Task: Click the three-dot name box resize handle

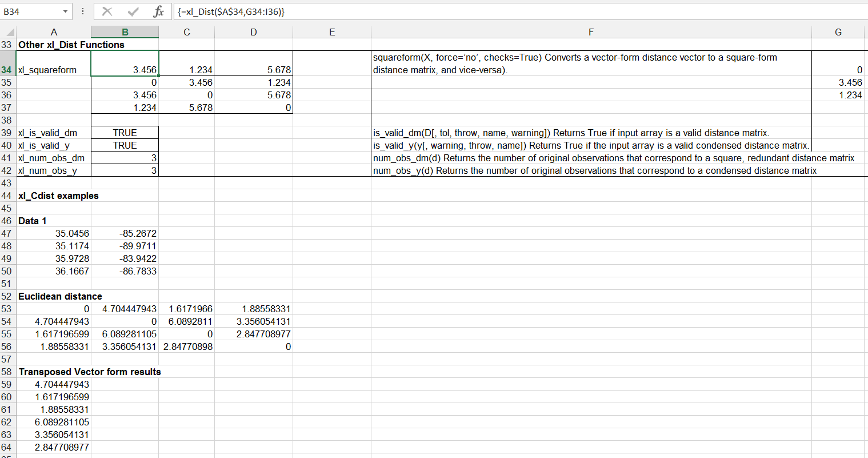Action: [x=83, y=11]
